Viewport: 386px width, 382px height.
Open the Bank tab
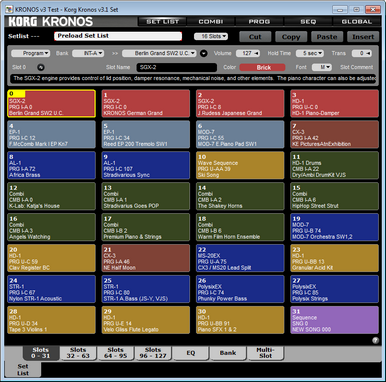pos(228,353)
